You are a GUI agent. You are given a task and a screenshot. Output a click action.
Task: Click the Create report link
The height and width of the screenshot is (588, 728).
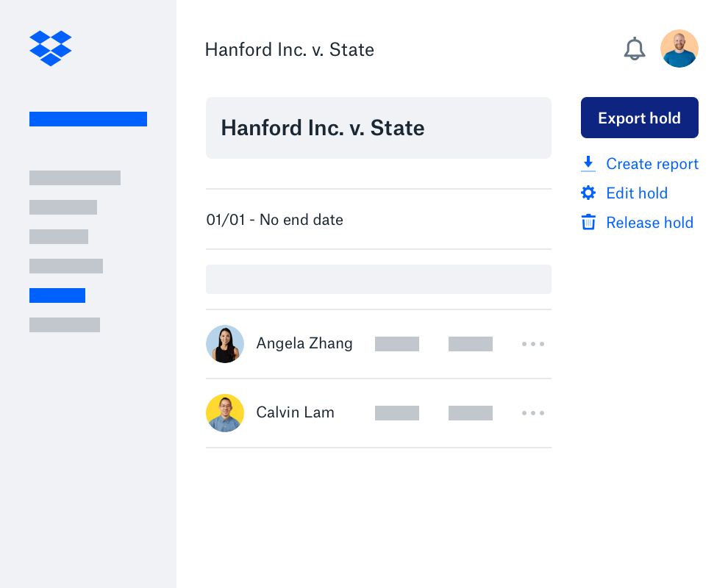click(652, 164)
